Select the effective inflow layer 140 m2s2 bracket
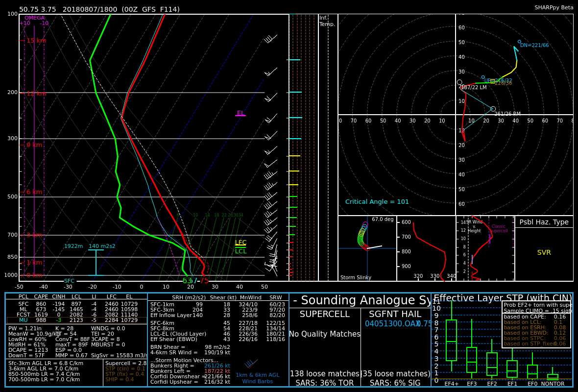578x392 pixels. point(96,262)
